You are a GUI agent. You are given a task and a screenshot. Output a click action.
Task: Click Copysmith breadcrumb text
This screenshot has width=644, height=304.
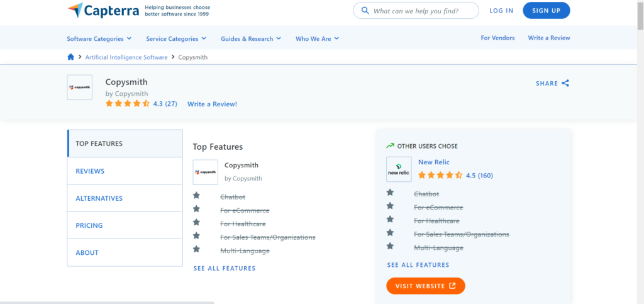click(193, 57)
